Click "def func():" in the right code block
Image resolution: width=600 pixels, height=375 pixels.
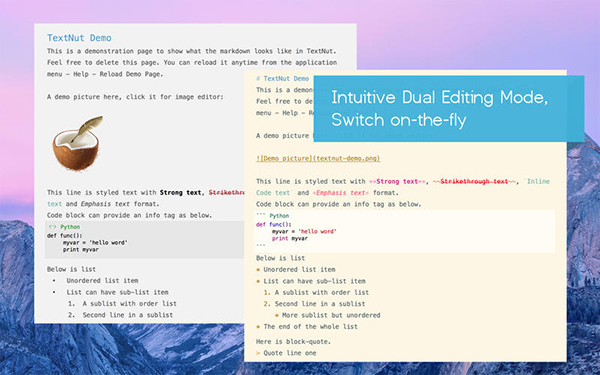tap(273, 225)
